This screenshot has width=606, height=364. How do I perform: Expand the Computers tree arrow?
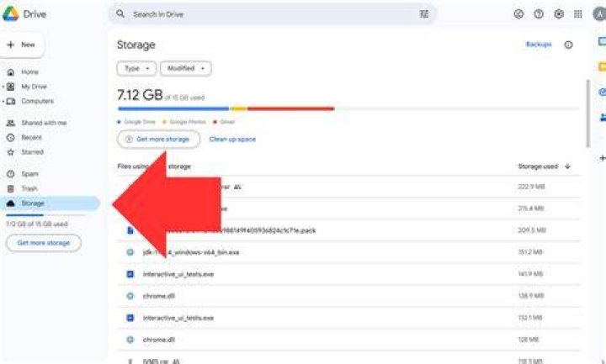(x=3, y=102)
